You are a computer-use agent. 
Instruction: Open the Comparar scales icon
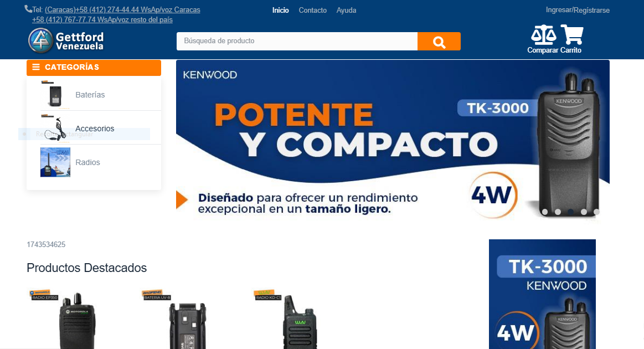pyautogui.click(x=543, y=35)
